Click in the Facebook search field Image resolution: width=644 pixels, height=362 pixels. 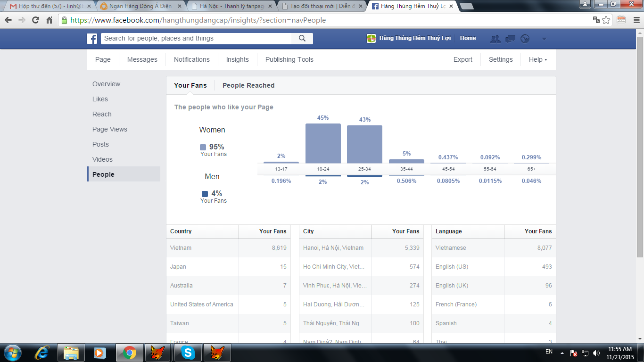196,39
